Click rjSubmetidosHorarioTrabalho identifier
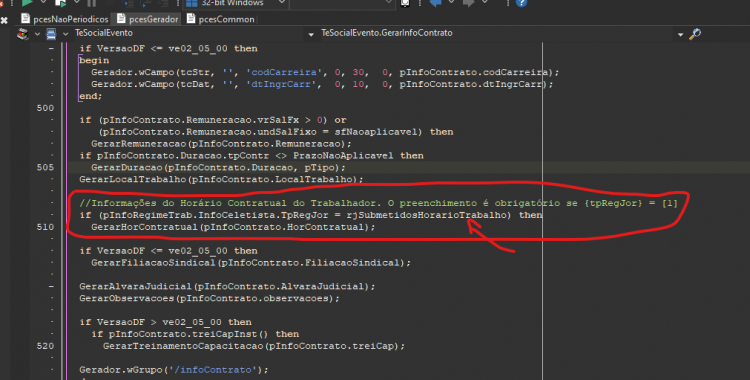This screenshot has height=380, width=750. coord(426,215)
